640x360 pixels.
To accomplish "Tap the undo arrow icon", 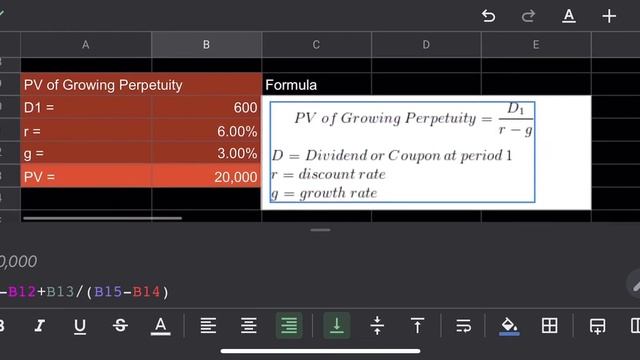I will 488,16.
